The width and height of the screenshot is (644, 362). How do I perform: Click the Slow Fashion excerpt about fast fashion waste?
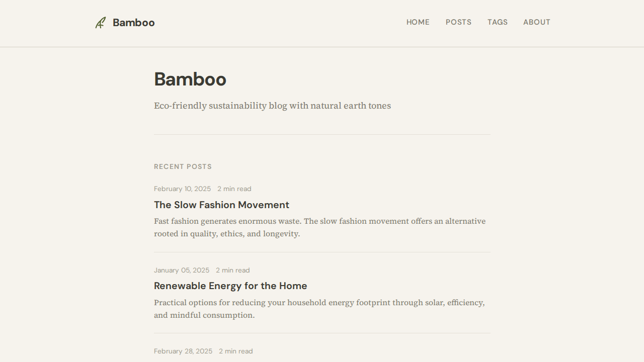(x=319, y=227)
